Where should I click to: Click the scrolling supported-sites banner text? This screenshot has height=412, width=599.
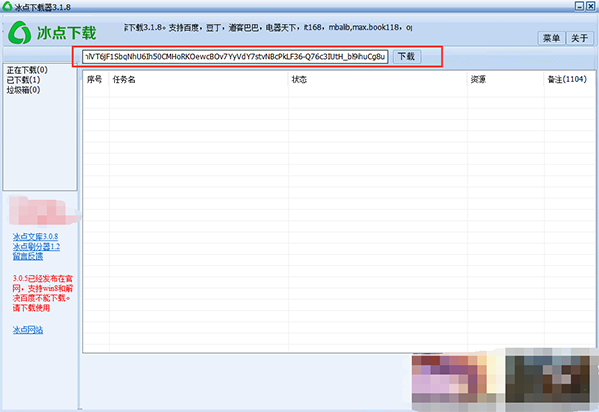(268, 28)
